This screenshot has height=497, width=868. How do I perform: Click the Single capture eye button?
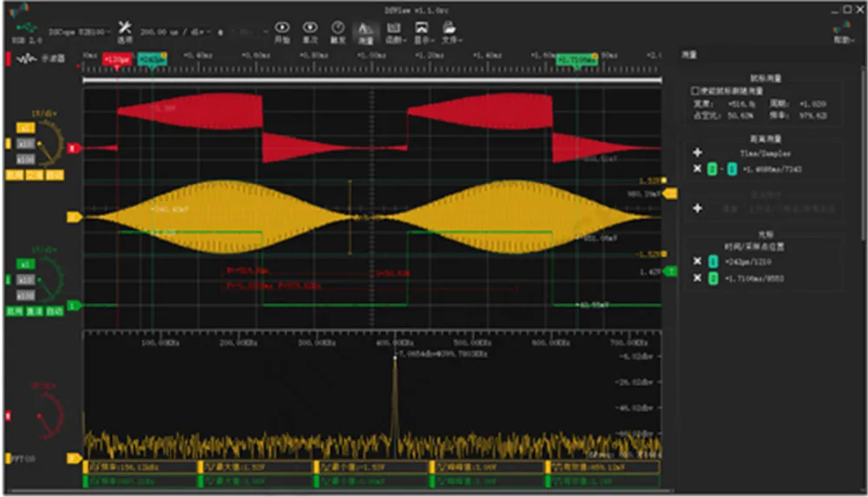[x=310, y=32]
